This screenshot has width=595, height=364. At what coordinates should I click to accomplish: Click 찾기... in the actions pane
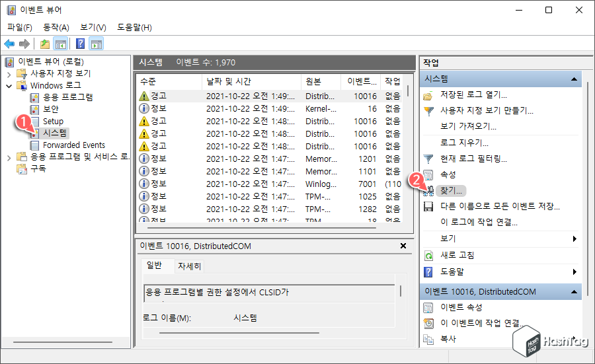tap(451, 191)
